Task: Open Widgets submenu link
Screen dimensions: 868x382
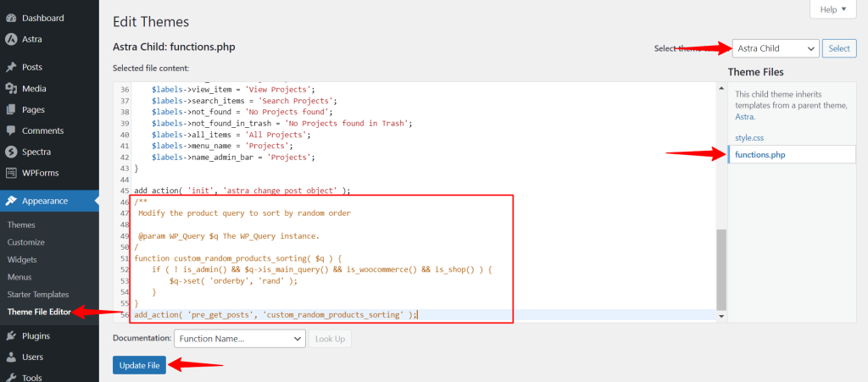Action: tap(22, 260)
